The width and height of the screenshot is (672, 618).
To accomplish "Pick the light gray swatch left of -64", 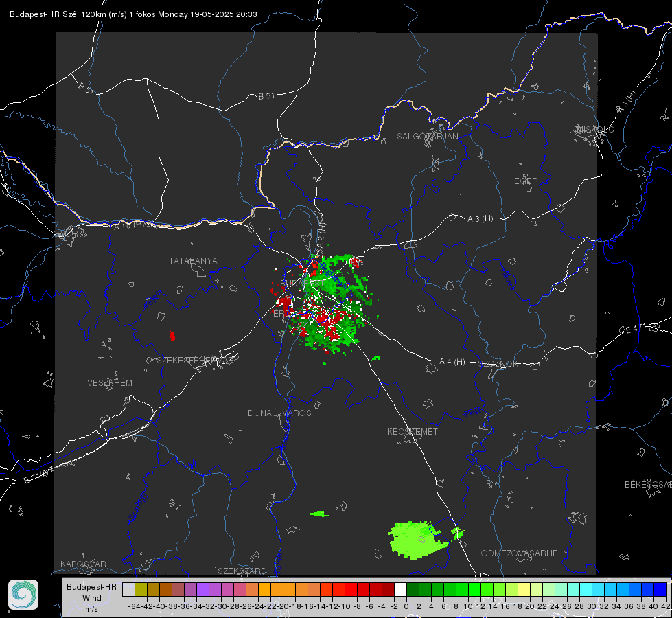I will [x=128, y=589].
